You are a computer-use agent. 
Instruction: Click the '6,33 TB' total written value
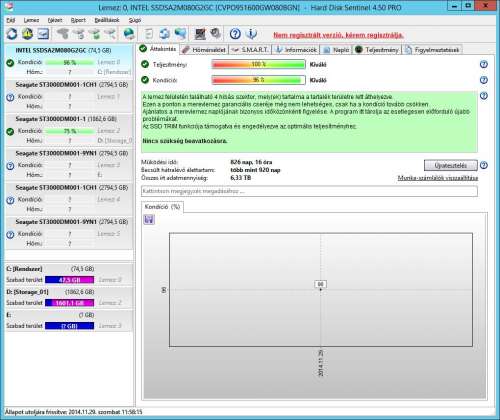pos(240,178)
